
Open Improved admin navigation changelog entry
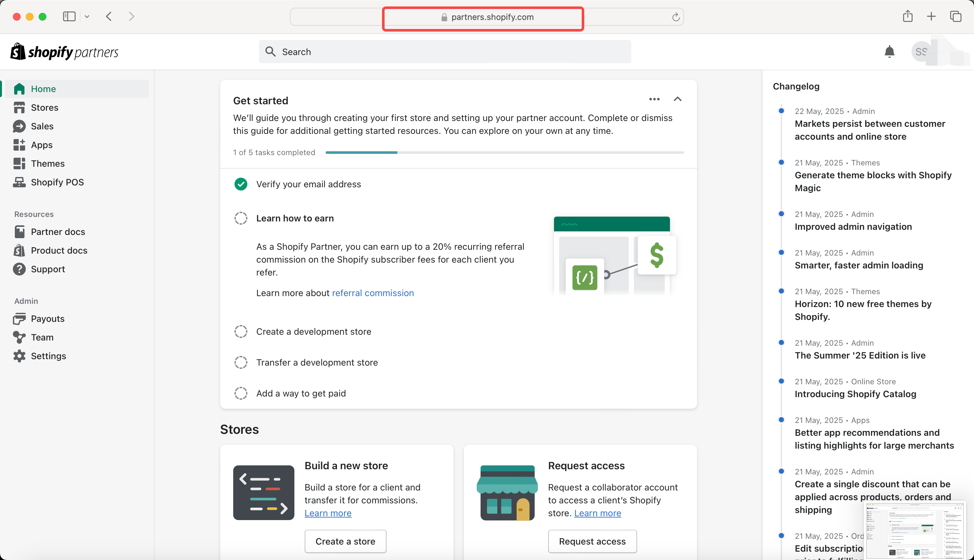[853, 227]
